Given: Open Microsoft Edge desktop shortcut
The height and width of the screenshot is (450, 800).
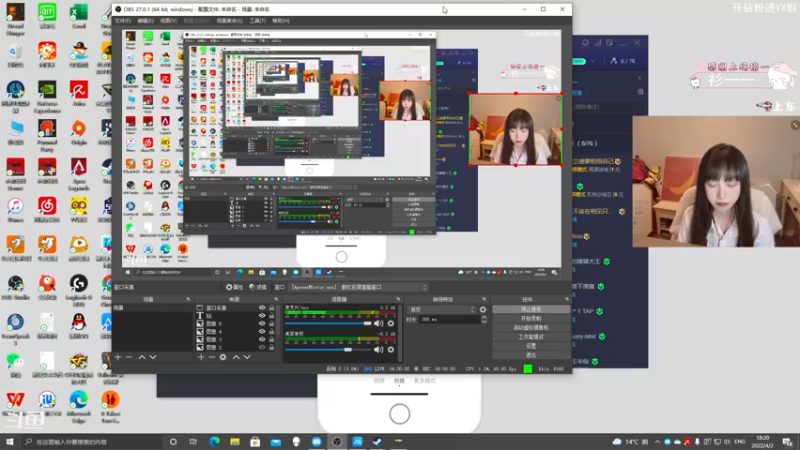Looking at the screenshot, I should pyautogui.click(x=78, y=406).
